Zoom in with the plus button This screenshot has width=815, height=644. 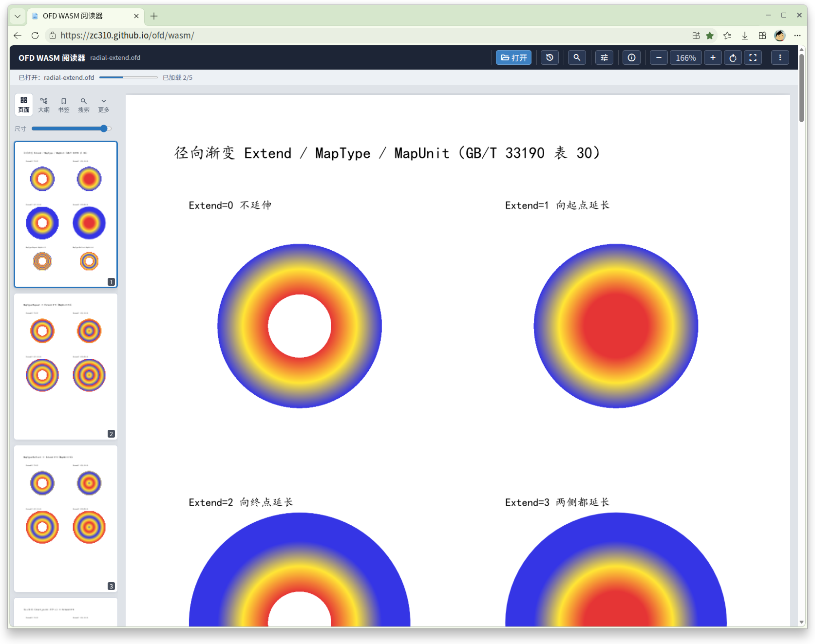pos(713,57)
